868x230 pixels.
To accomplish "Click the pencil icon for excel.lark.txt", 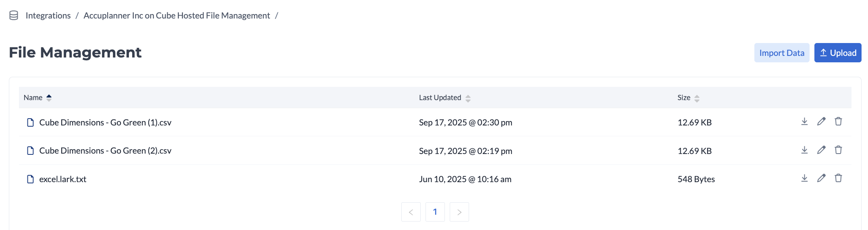I will click(x=821, y=178).
